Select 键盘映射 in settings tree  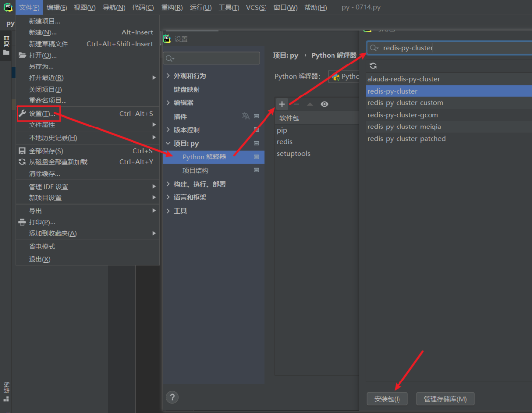tap(187, 89)
